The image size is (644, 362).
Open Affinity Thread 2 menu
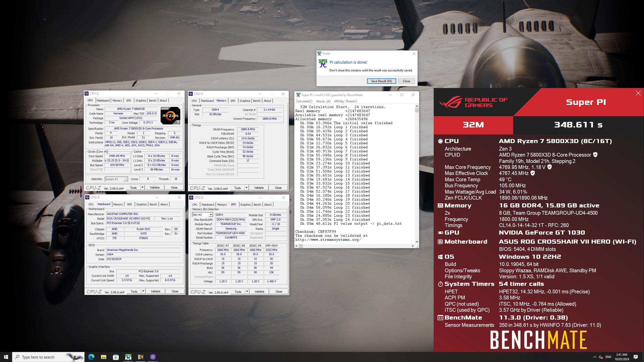[345, 101]
